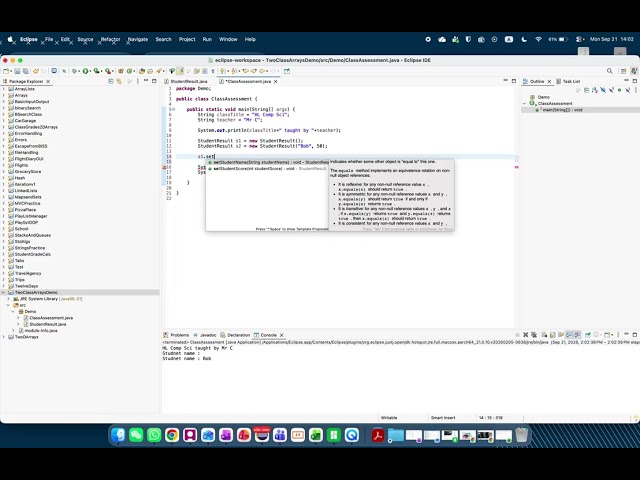Maximize the Package Explorer view
Image resolution: width=640 pixels, height=480 pixels.
pyautogui.click(x=154, y=81)
